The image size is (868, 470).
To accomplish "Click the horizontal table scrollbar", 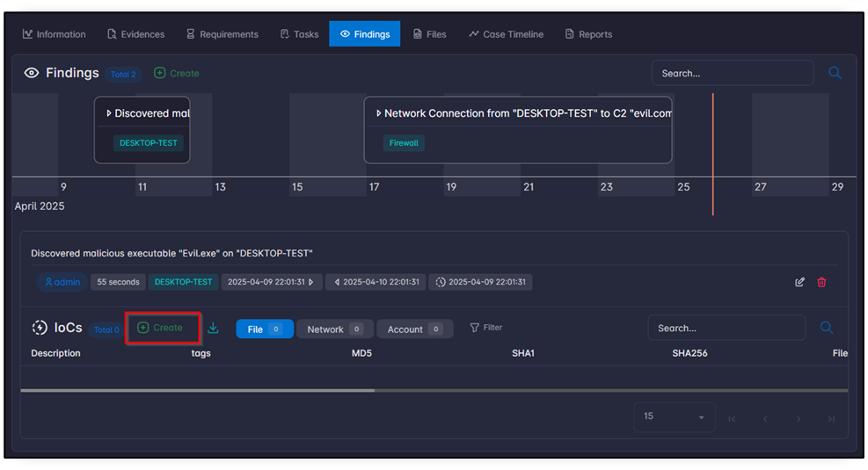I will tap(198, 390).
